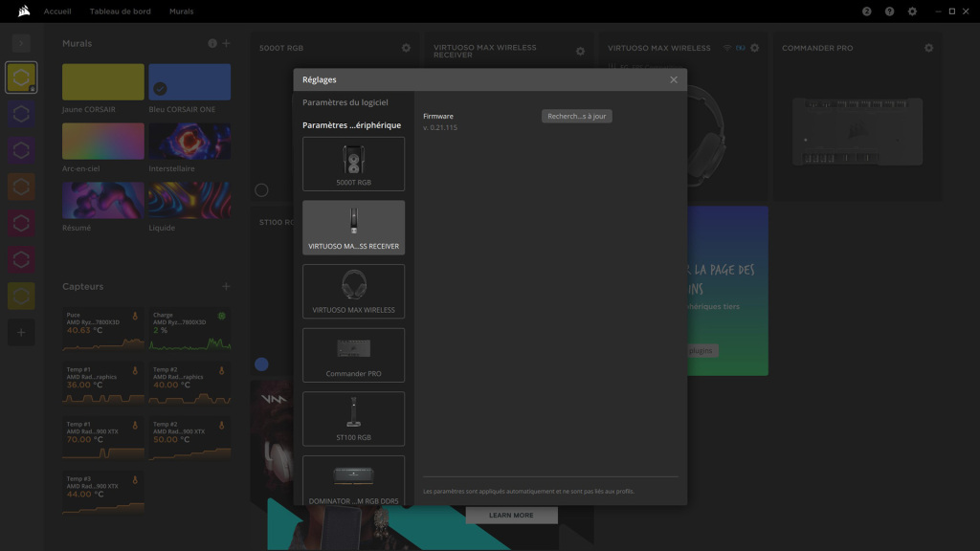Add a sensor with Capteurs plus icon
This screenshot has width=980, height=551.
pyautogui.click(x=226, y=286)
